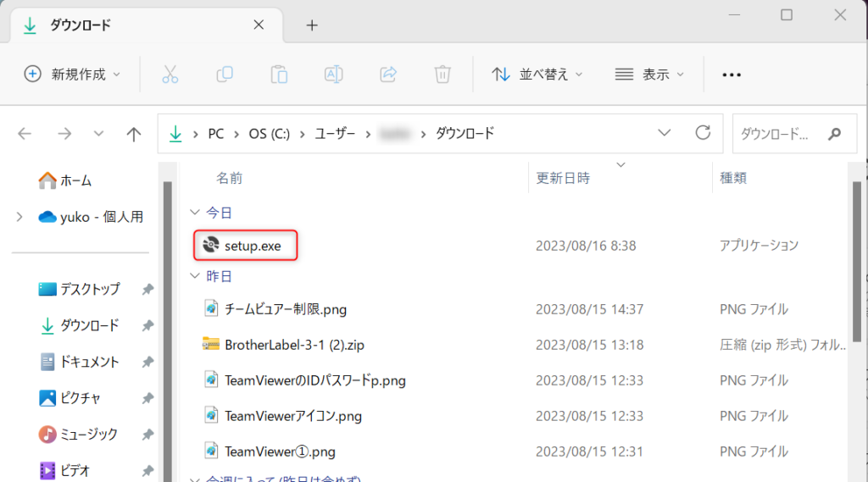
Task: Select TeamViewer①.png file
Action: coord(280,452)
